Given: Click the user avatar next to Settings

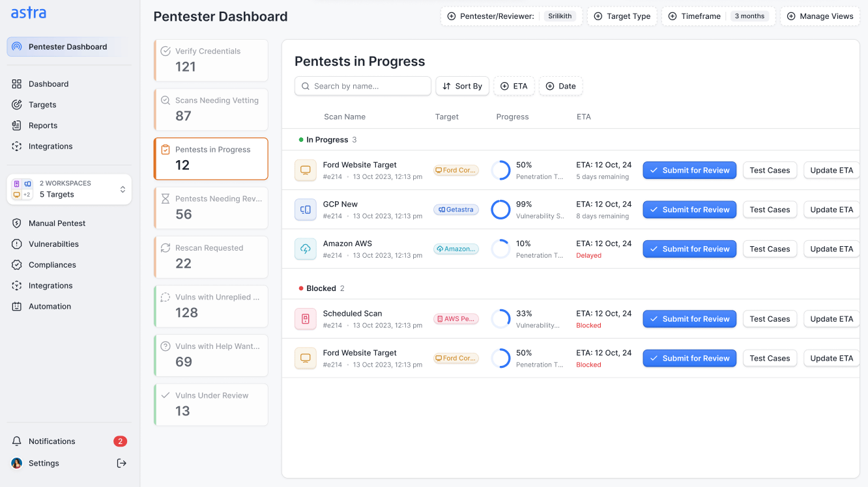Looking at the screenshot, I should pyautogui.click(x=17, y=464).
